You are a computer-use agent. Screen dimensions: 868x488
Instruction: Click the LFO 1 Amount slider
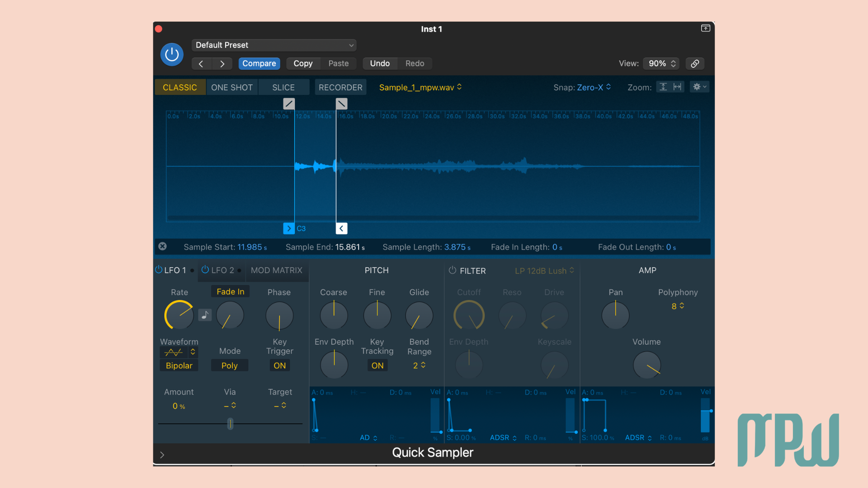[230, 424]
